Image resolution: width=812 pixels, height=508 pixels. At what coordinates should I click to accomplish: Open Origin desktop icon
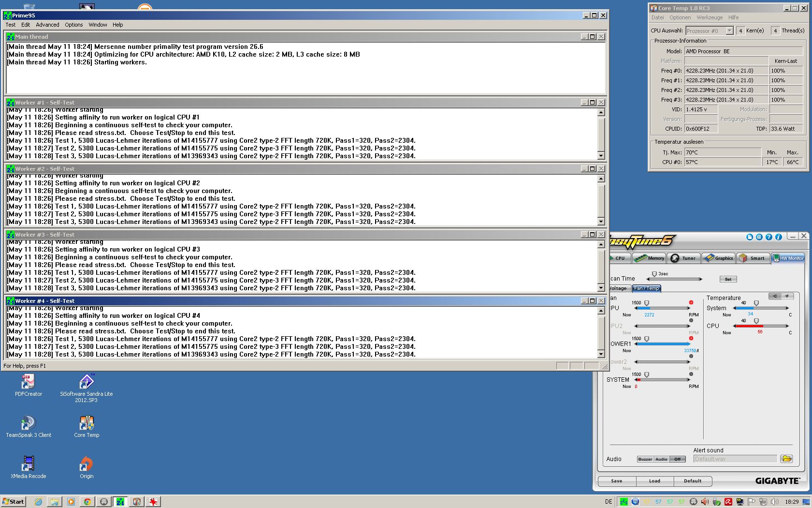click(x=87, y=468)
